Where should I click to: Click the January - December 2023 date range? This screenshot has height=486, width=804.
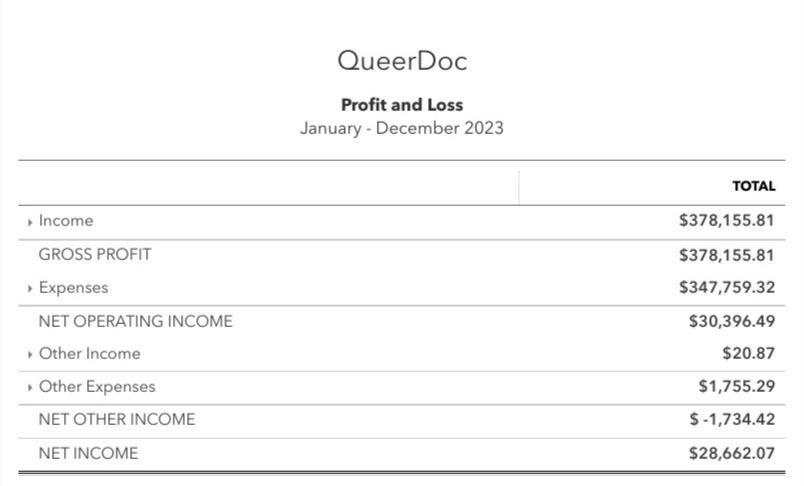[x=402, y=128]
